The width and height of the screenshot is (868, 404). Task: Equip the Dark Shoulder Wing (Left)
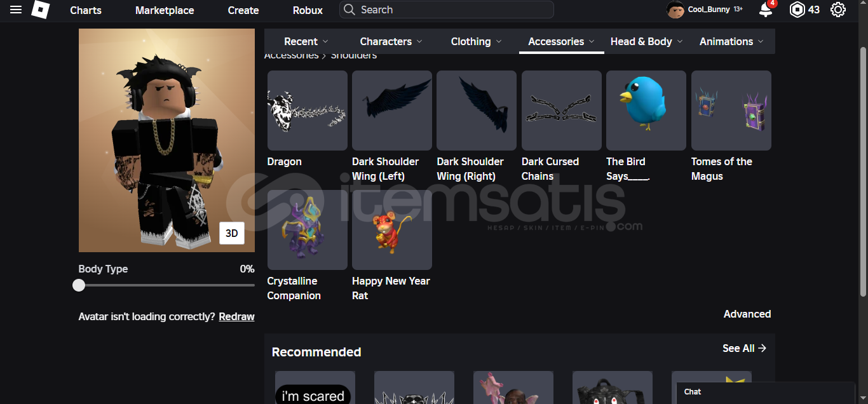(392, 111)
